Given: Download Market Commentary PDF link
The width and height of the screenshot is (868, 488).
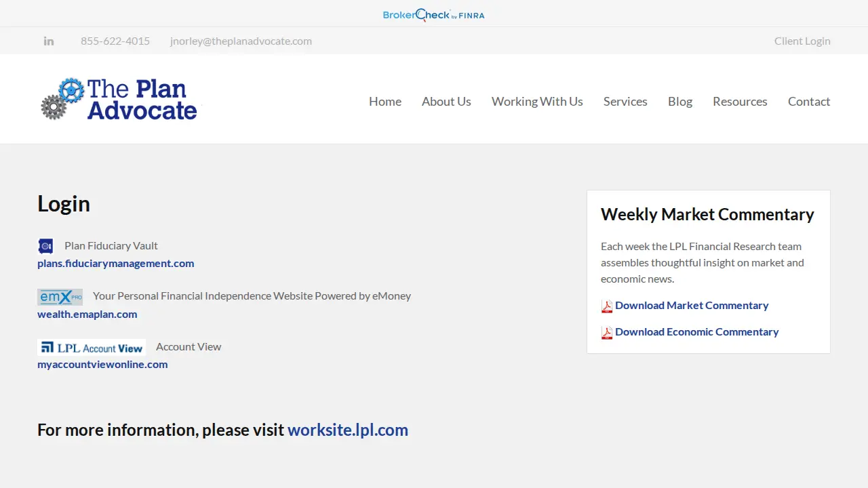Looking at the screenshot, I should [x=692, y=305].
